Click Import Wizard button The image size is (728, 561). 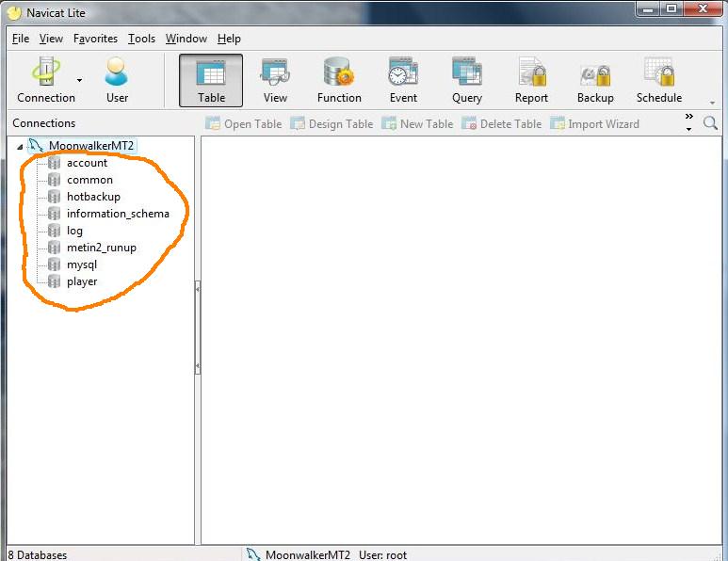tap(595, 124)
